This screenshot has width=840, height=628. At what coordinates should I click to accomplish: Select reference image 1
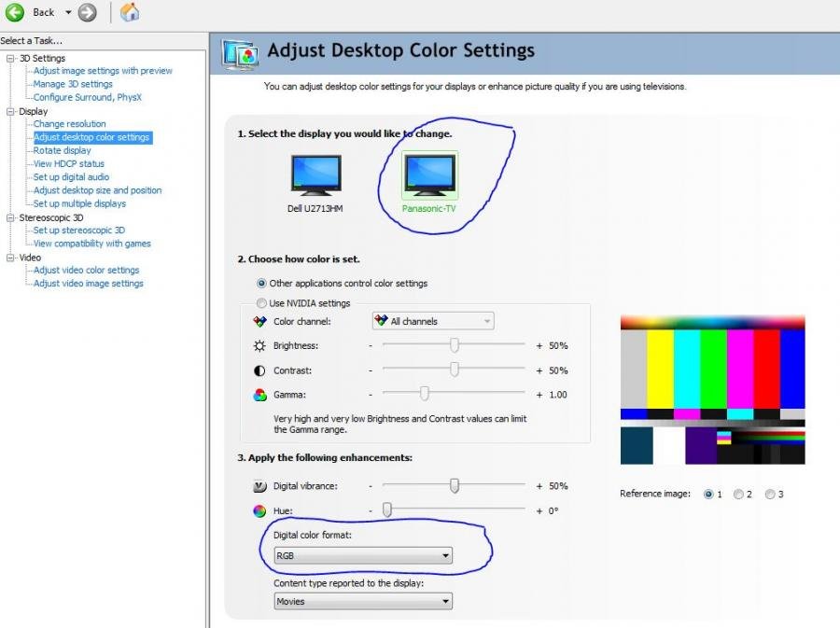pyautogui.click(x=708, y=495)
